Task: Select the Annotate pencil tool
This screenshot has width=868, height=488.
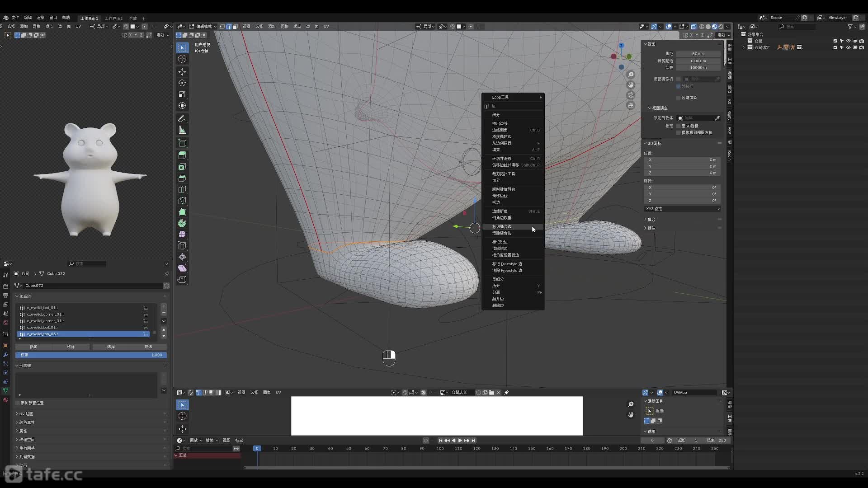Action: click(x=182, y=119)
